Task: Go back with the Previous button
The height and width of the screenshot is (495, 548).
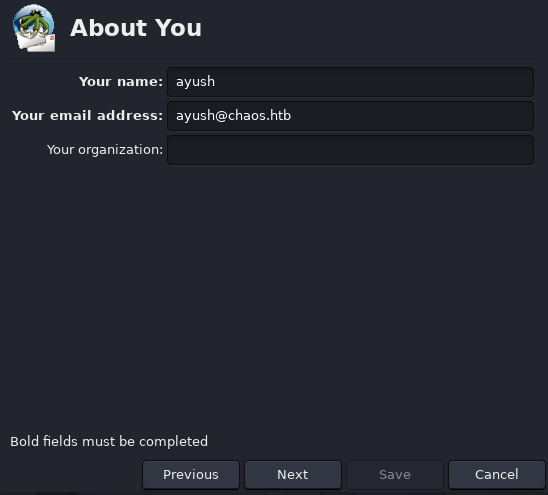Action: 191,475
